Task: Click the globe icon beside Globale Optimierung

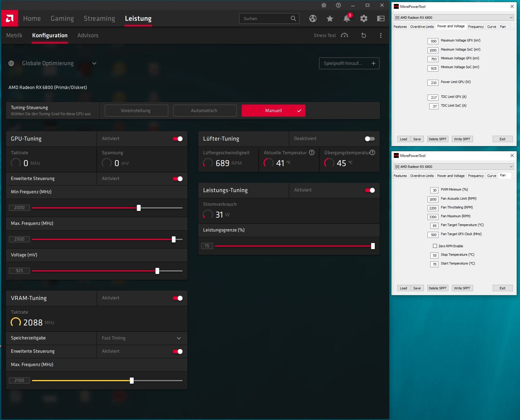Action: (x=11, y=63)
